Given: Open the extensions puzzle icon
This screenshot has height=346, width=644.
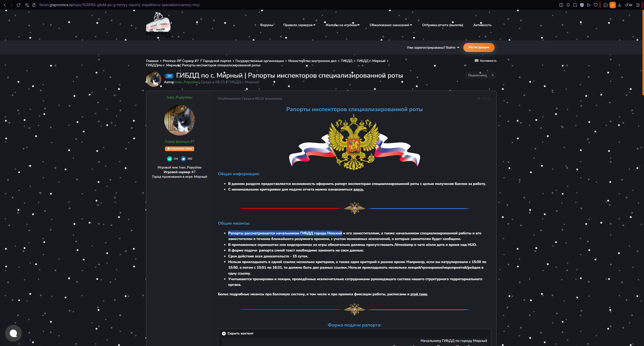Looking at the screenshot, I should pos(606,5).
